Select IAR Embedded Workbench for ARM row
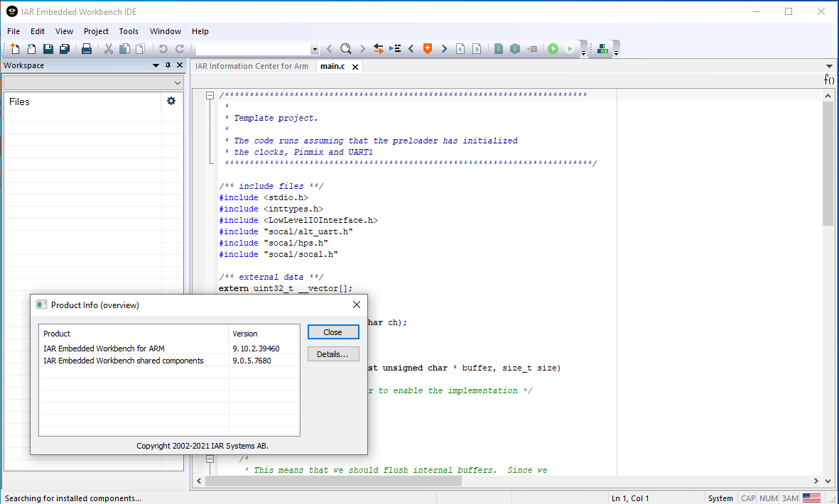Image resolution: width=839 pixels, height=504 pixels. pyautogui.click(x=169, y=349)
